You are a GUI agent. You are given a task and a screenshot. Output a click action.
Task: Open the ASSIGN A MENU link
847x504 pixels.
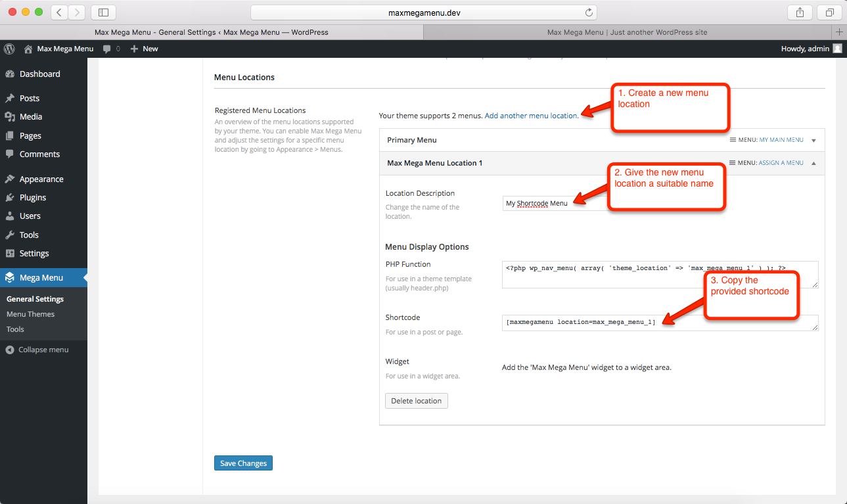(781, 163)
